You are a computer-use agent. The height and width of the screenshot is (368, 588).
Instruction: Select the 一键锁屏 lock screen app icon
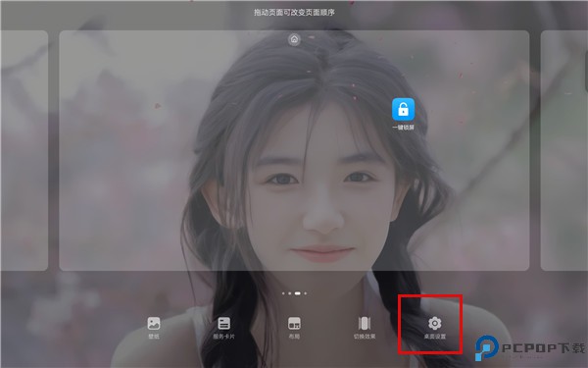click(x=403, y=114)
